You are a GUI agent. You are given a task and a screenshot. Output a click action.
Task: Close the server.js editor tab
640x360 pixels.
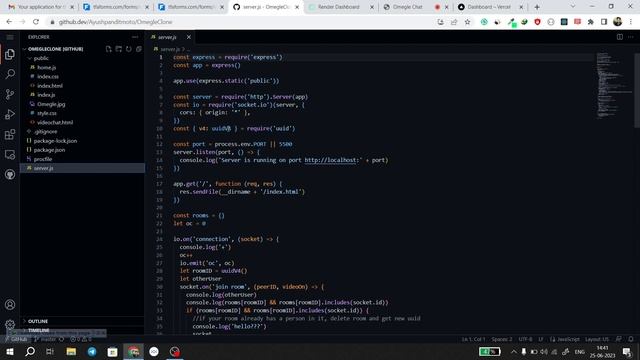pyautogui.click(x=189, y=37)
